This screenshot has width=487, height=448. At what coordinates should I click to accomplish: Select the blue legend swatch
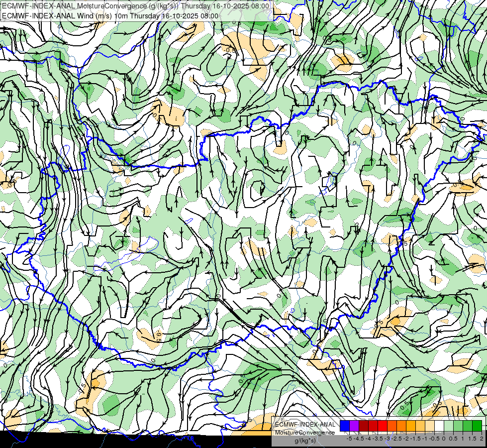345,426
